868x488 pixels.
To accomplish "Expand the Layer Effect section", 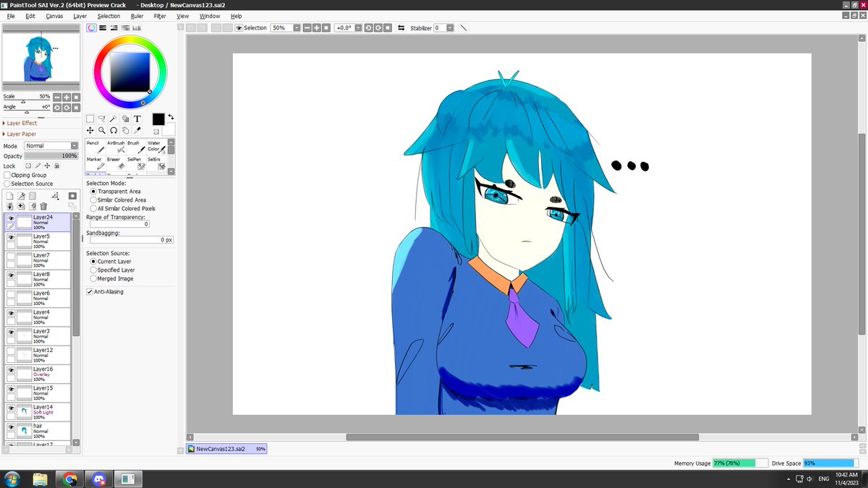I will click(20, 124).
